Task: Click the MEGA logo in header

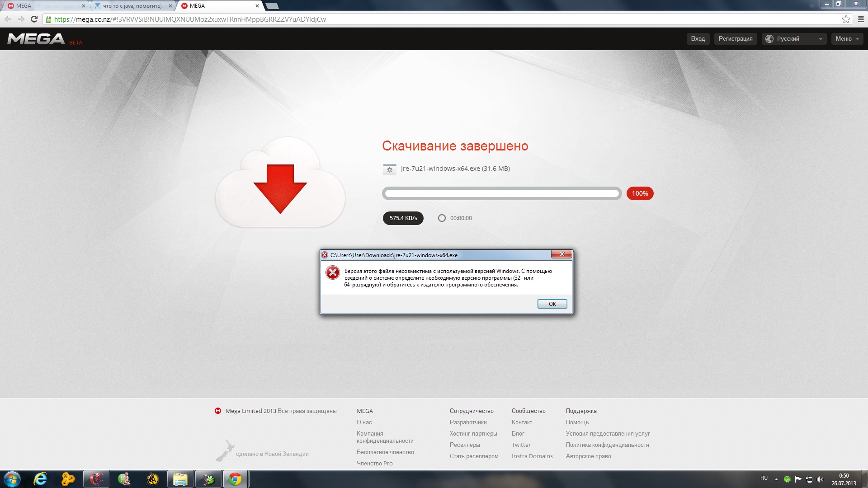Action: point(37,39)
